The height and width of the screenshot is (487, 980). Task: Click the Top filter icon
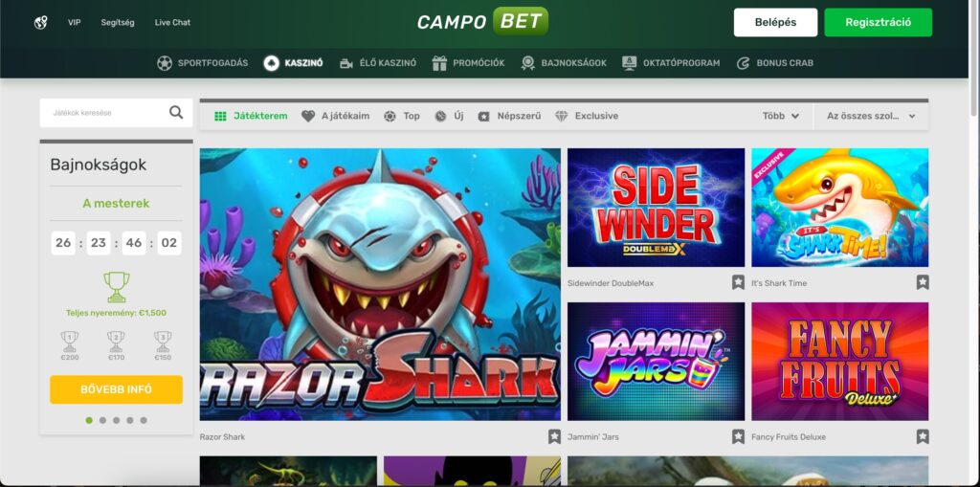[390, 117]
